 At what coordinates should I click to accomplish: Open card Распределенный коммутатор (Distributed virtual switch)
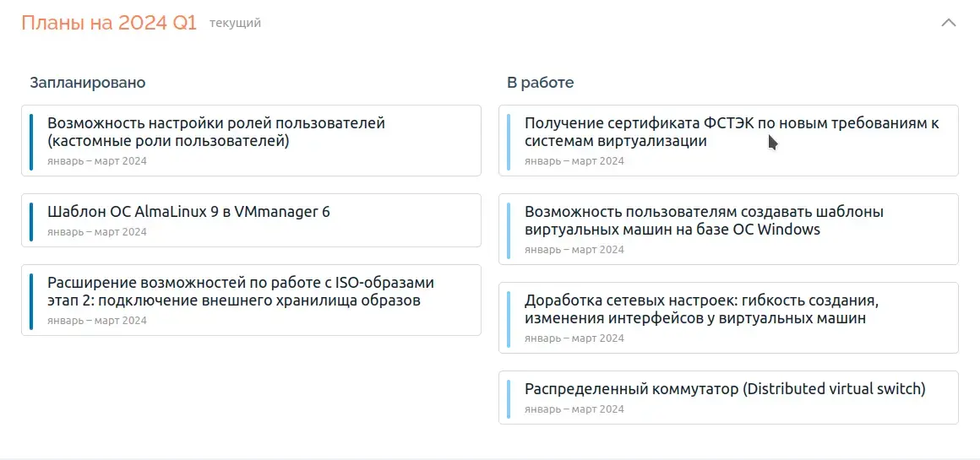click(728, 398)
